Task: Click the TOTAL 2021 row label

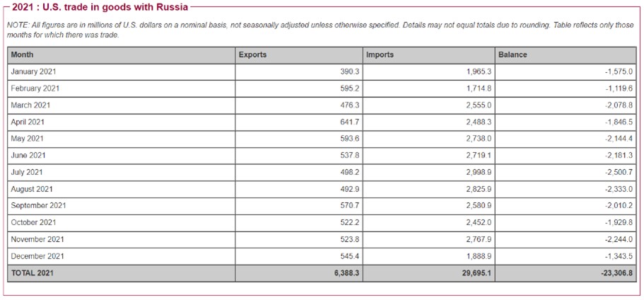Action: (x=32, y=273)
